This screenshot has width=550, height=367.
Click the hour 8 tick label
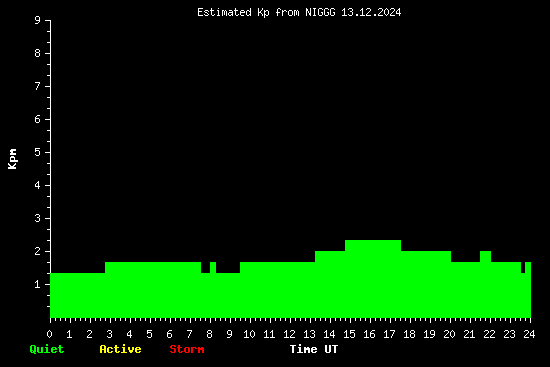[209, 334]
